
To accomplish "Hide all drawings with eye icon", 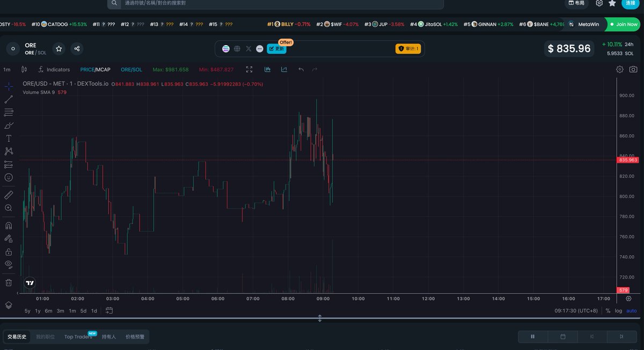I will click(x=9, y=264).
